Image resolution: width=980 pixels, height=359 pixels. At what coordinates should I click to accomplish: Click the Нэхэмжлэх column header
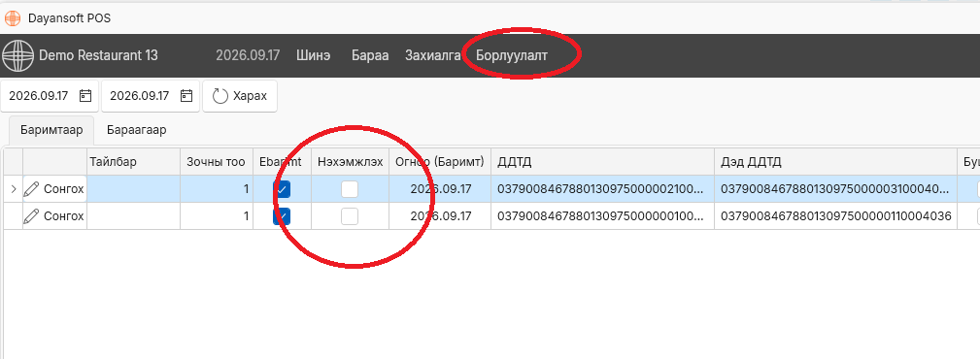(x=350, y=162)
